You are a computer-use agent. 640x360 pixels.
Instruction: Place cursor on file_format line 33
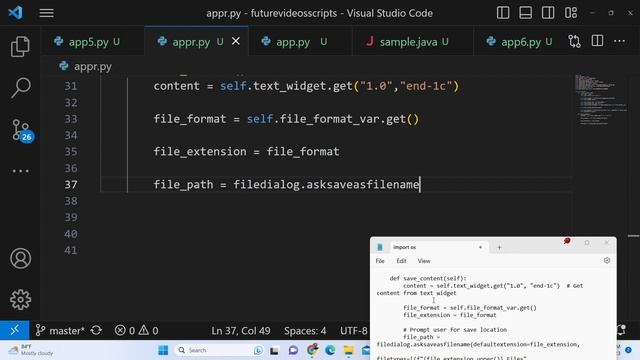(x=286, y=119)
